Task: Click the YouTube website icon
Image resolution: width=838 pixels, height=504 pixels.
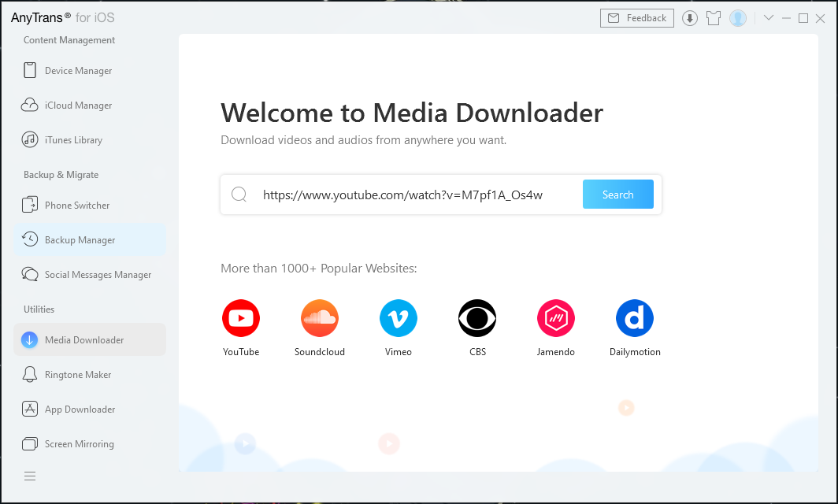Action: [x=241, y=318]
